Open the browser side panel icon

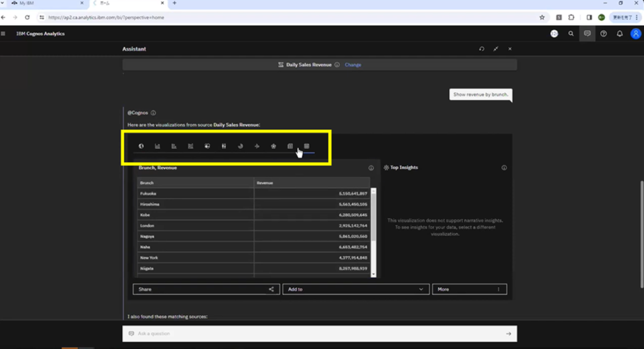click(589, 17)
